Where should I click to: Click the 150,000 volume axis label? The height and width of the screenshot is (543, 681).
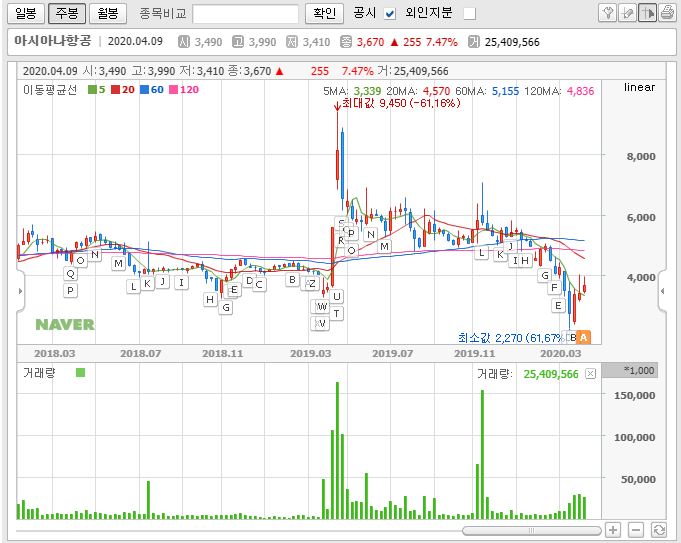pyautogui.click(x=635, y=395)
